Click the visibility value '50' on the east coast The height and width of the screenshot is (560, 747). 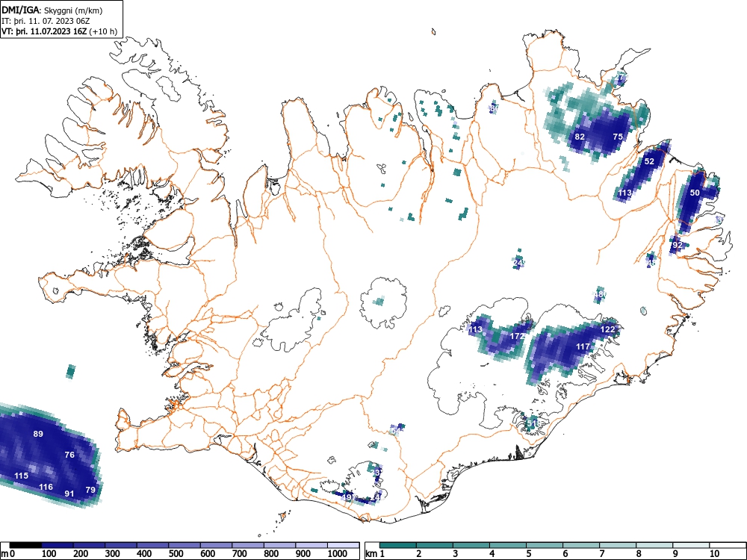[x=695, y=193]
